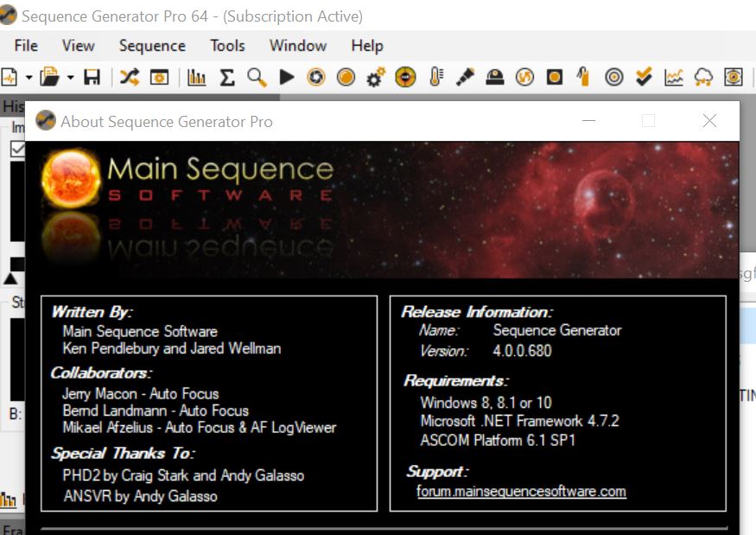Viewport: 756px width, 535px height.
Task: Click the Main Sequence Software sun logo
Action: click(71, 178)
